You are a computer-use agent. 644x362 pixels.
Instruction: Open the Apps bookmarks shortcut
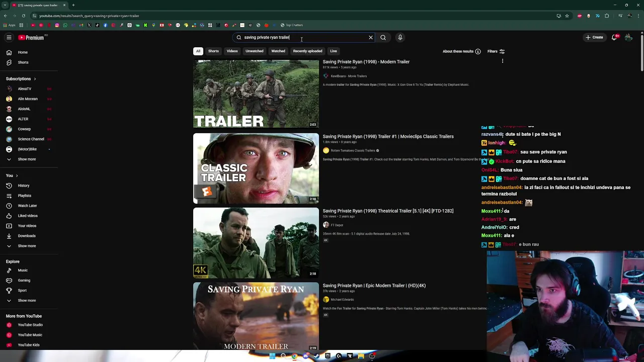tap(9, 25)
